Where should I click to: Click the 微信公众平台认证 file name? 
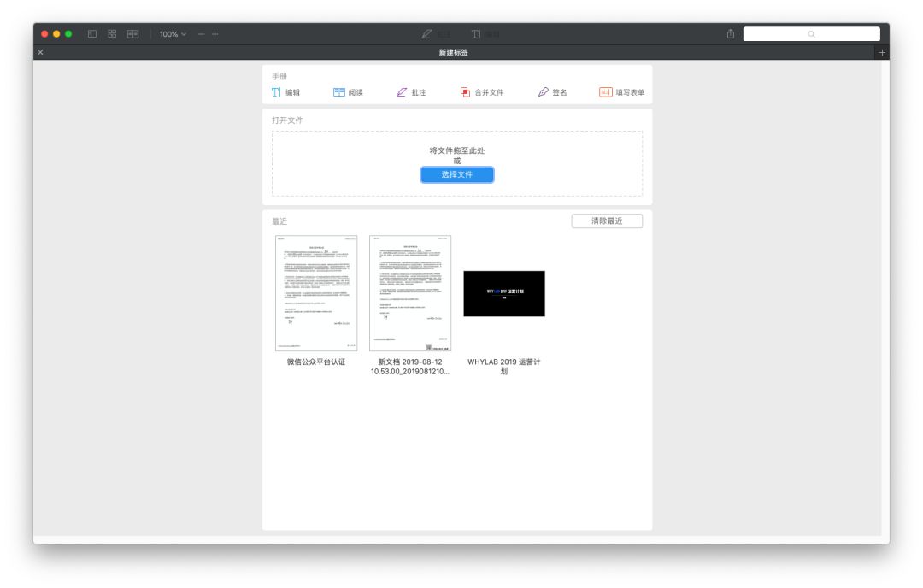coord(316,362)
